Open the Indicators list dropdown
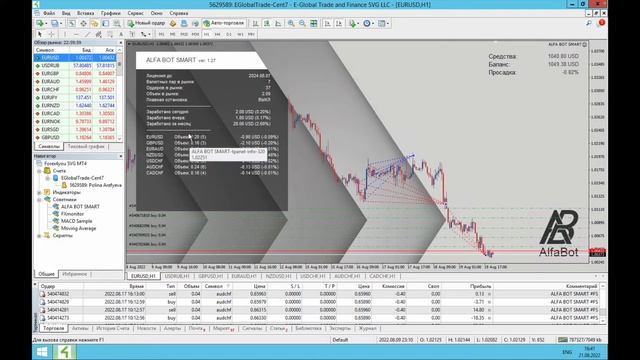 tap(354, 23)
